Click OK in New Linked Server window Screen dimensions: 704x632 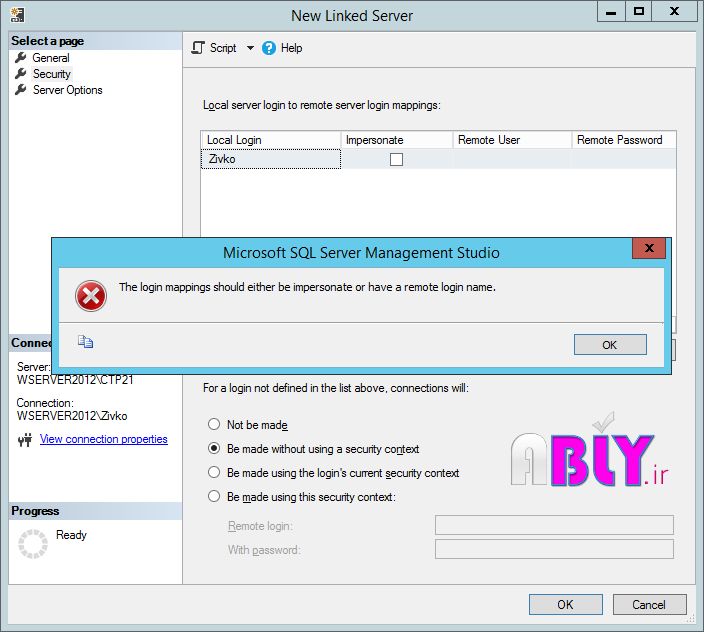click(x=566, y=605)
